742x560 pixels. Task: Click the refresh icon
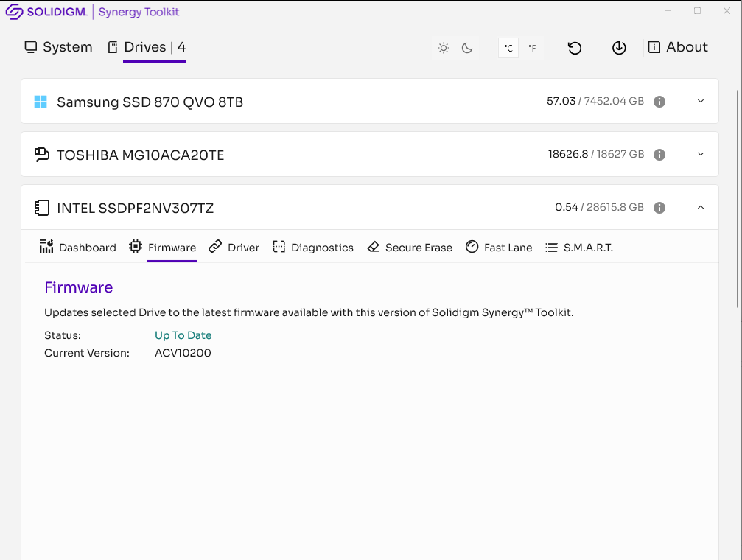pos(575,48)
